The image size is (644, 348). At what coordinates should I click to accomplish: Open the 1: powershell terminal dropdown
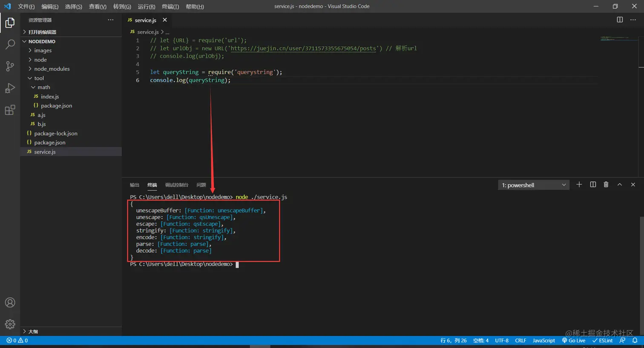coord(534,185)
